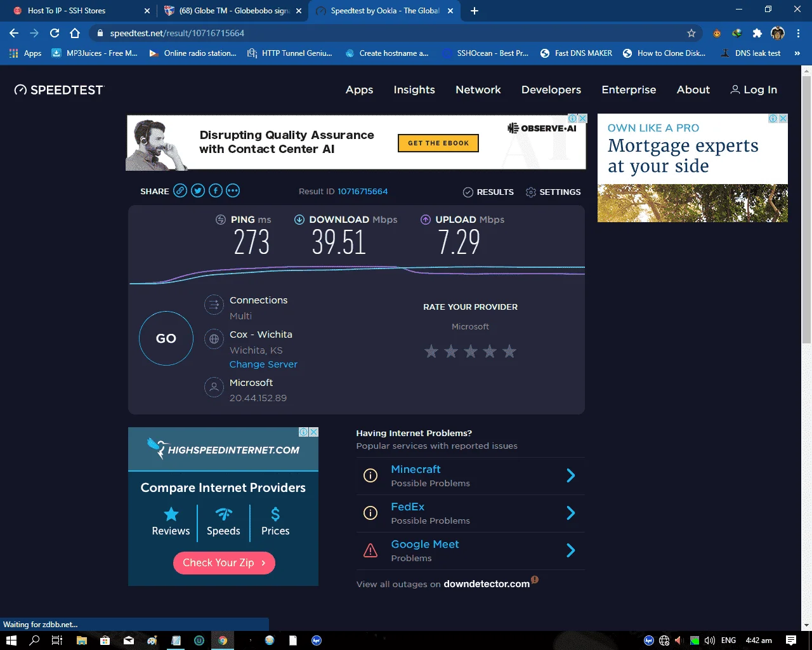Open the Windows Start menu
Viewport: 812px width, 650px height.
coord(11,640)
